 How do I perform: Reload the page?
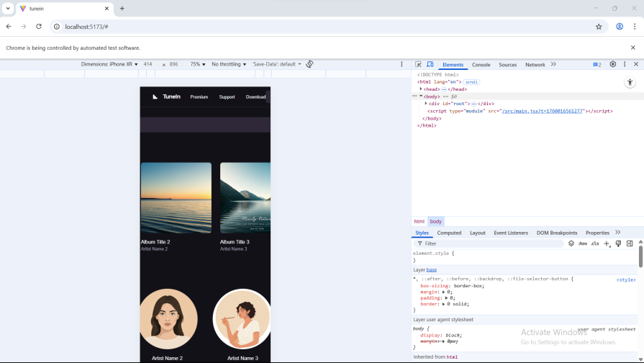pos(39,27)
